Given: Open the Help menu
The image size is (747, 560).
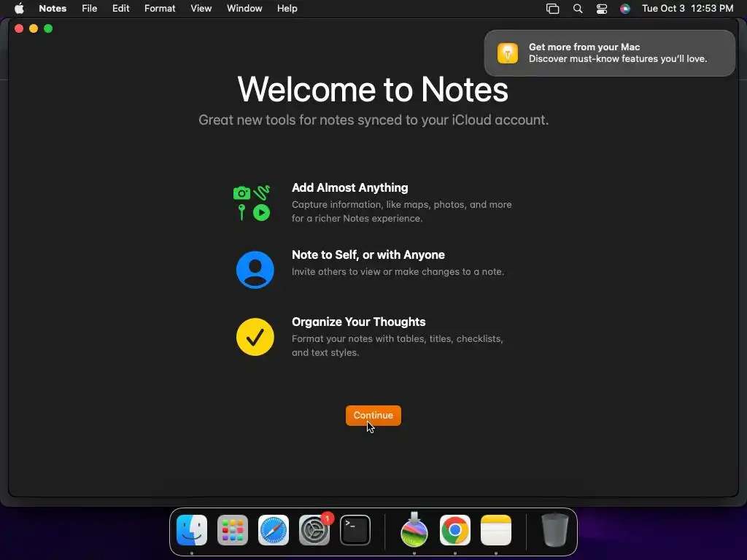Looking at the screenshot, I should point(287,9).
